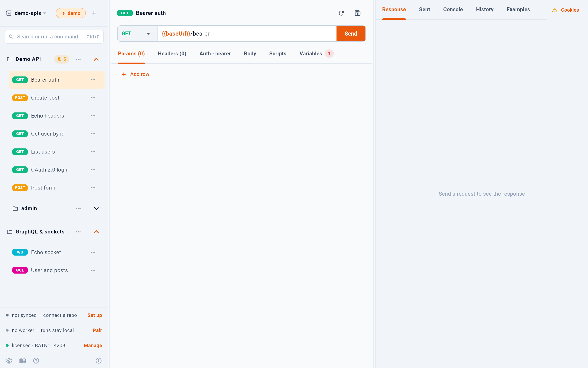The height and width of the screenshot is (368, 588).
Task: Click the Cookies warning triangle icon
Action: [x=555, y=10]
